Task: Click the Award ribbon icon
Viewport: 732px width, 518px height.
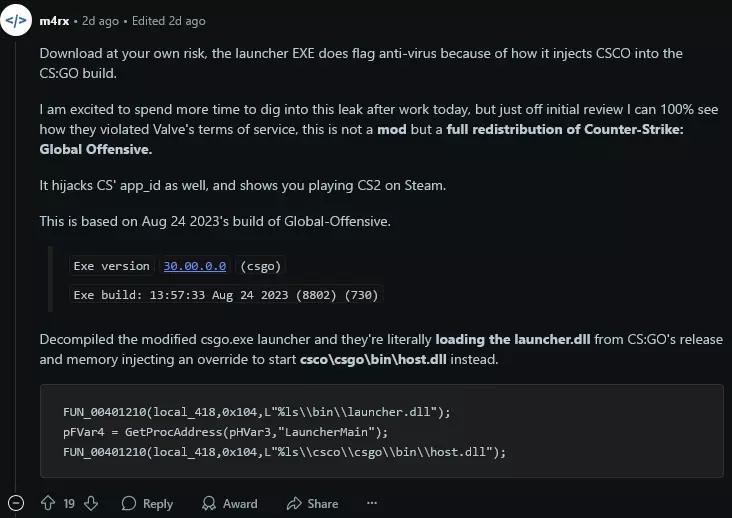Action: point(209,503)
